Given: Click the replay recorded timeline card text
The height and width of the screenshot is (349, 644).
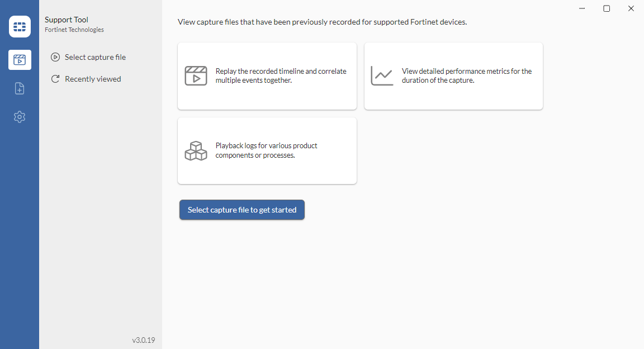Looking at the screenshot, I should (x=281, y=76).
